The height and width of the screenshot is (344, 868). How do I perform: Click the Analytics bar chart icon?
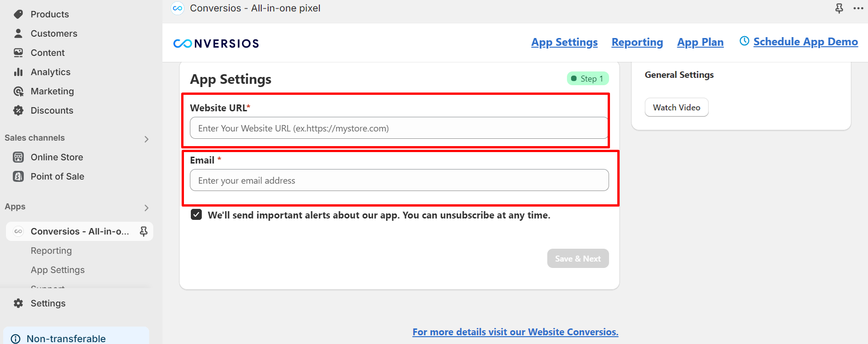pos(18,72)
